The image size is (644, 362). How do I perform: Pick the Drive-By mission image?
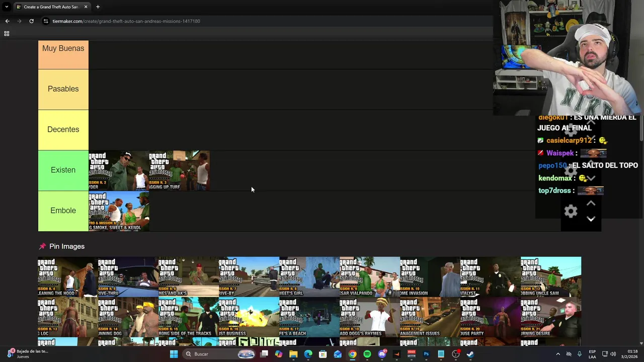[x=249, y=277]
